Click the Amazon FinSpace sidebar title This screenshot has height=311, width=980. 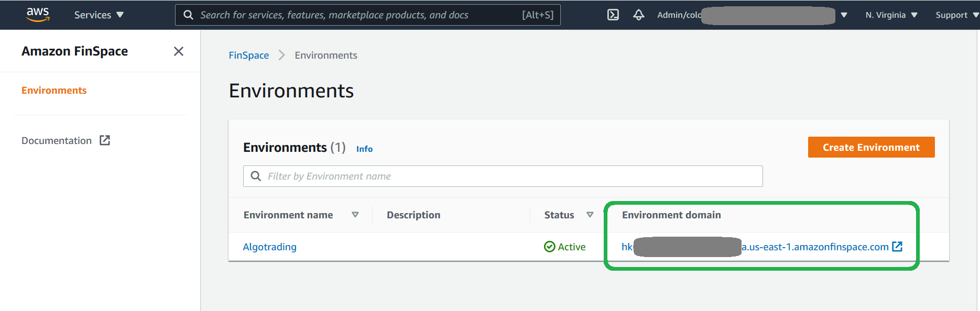coord(75,51)
